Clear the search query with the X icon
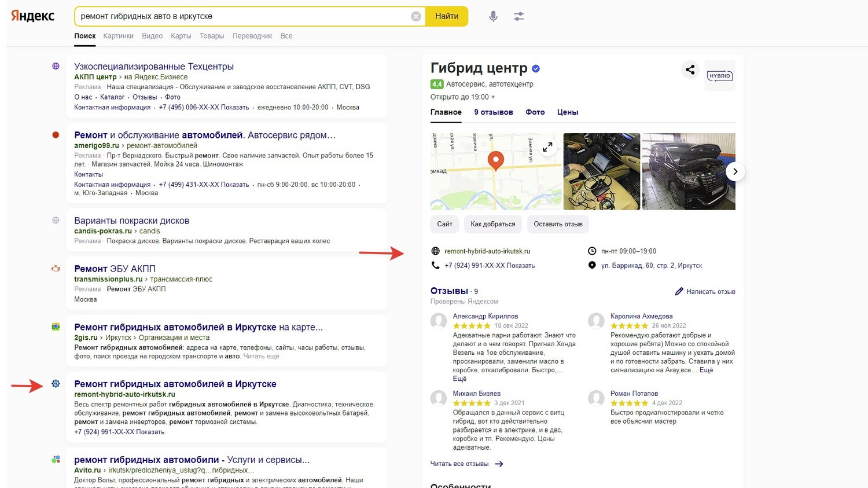Image resolution: width=868 pixels, height=488 pixels. (416, 16)
